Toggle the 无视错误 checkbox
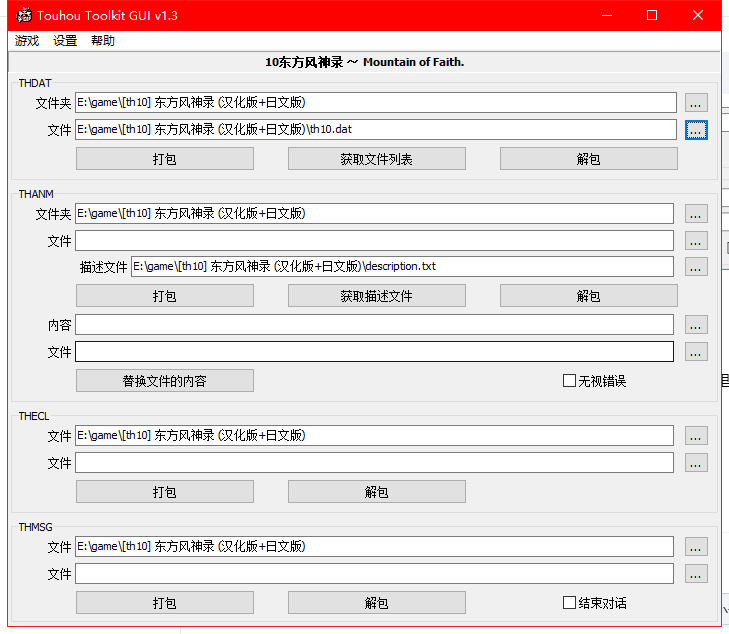This screenshot has height=634, width=729. point(569,381)
